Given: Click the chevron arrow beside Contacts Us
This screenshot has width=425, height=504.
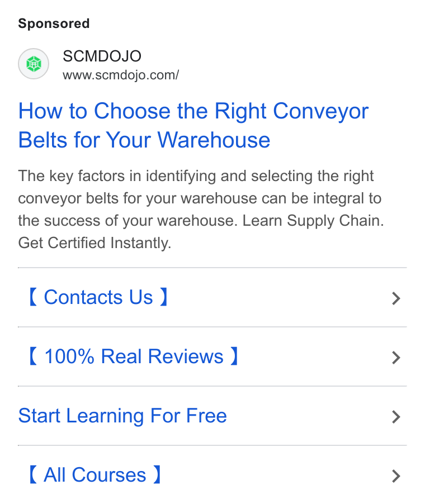Looking at the screenshot, I should [396, 298].
